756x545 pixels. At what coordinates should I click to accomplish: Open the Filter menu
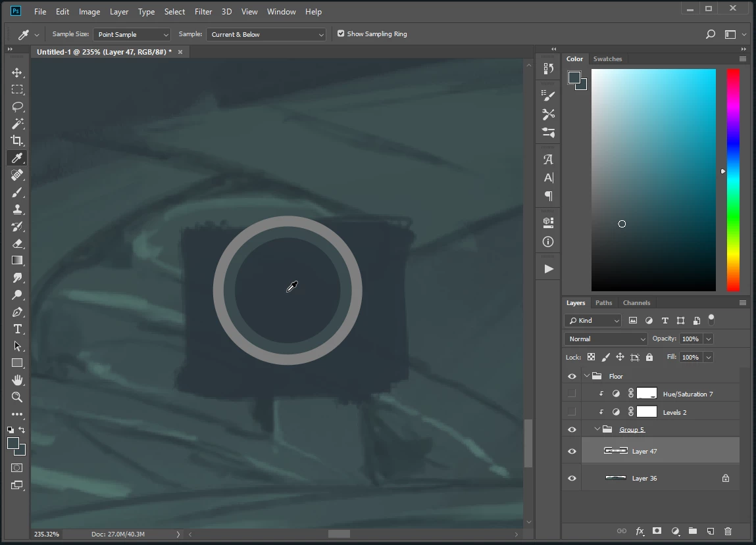(203, 12)
